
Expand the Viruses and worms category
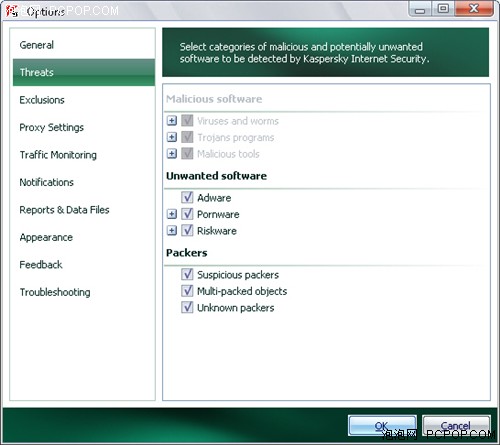172,120
